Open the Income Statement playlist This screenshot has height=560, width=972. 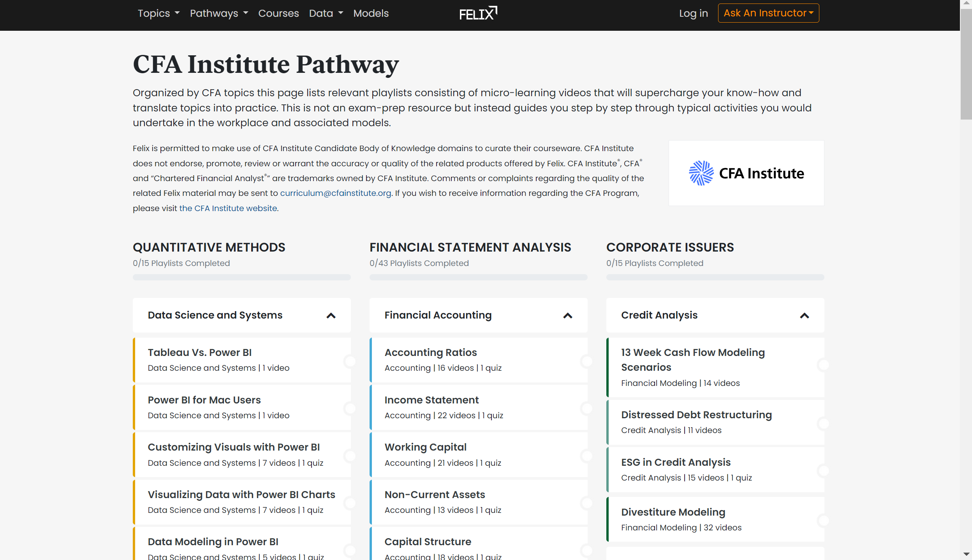tap(431, 400)
